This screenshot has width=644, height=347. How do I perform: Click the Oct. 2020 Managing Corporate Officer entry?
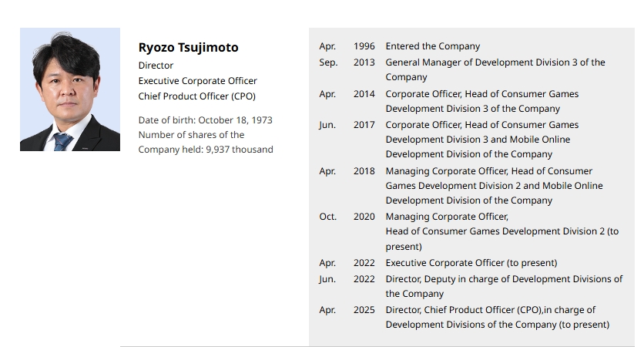click(x=468, y=231)
